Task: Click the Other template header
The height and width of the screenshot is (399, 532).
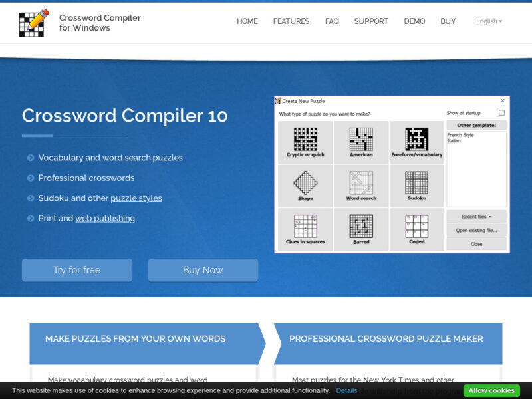Action: [476, 125]
